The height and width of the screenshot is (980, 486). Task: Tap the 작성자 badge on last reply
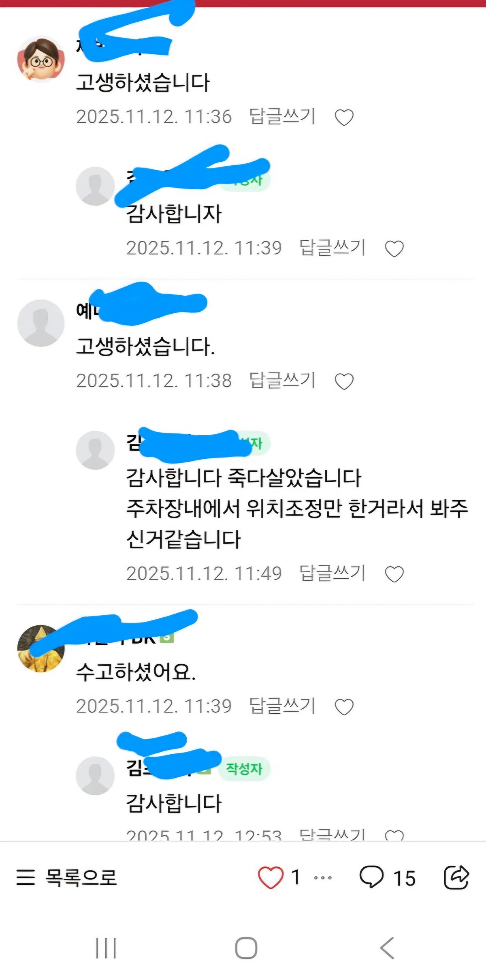244,768
